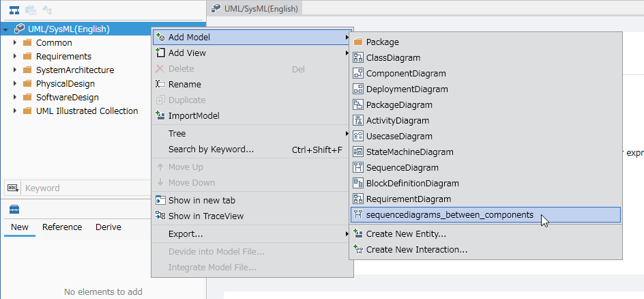Click the Requirements folder icon
This screenshot has width=644, height=299.
pos(27,56)
